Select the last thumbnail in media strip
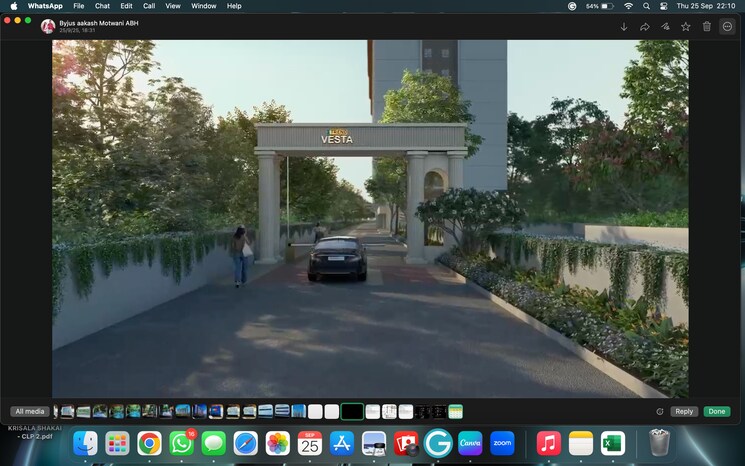The width and height of the screenshot is (745, 466). [455, 411]
